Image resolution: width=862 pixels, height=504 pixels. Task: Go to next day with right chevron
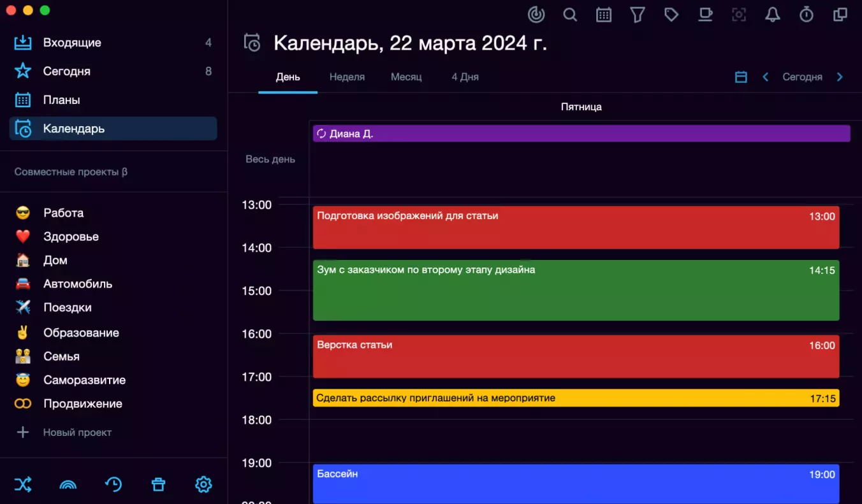840,77
